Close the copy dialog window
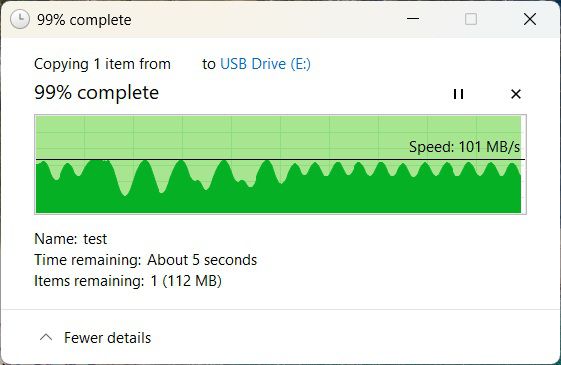The height and width of the screenshot is (365, 561). point(530,19)
